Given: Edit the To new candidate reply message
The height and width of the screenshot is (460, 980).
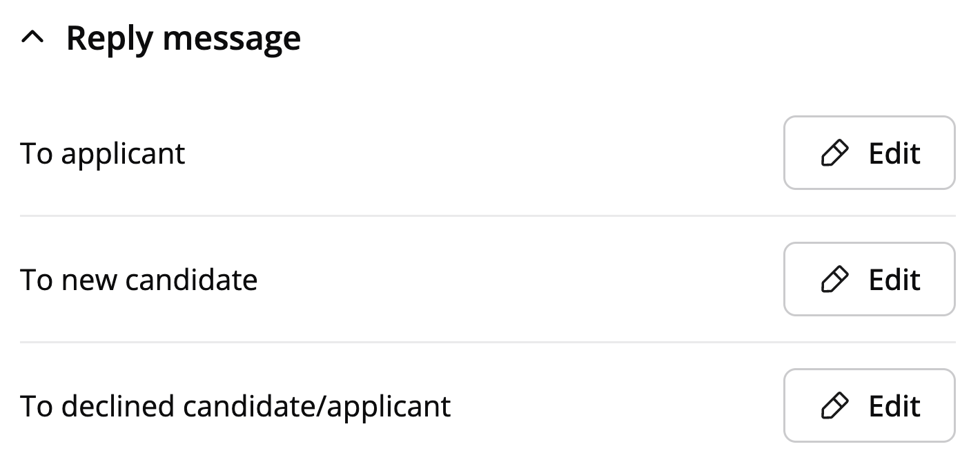Looking at the screenshot, I should [x=869, y=280].
